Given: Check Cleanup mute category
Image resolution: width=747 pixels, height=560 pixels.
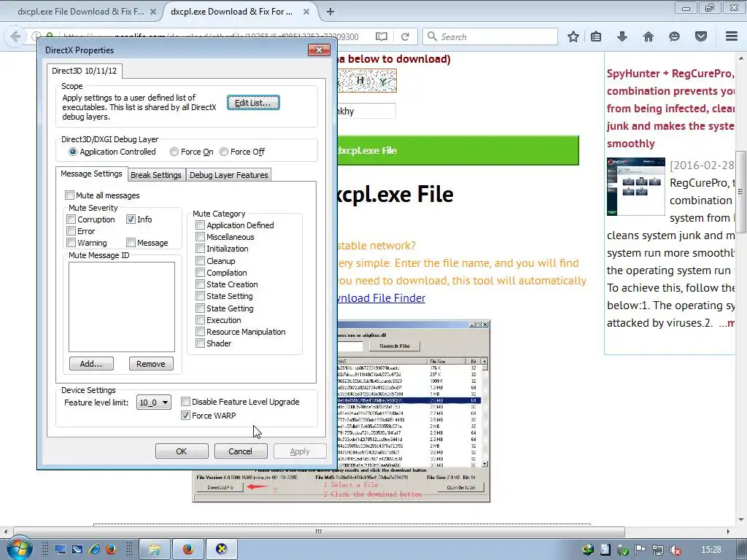Looking at the screenshot, I should click(201, 261).
